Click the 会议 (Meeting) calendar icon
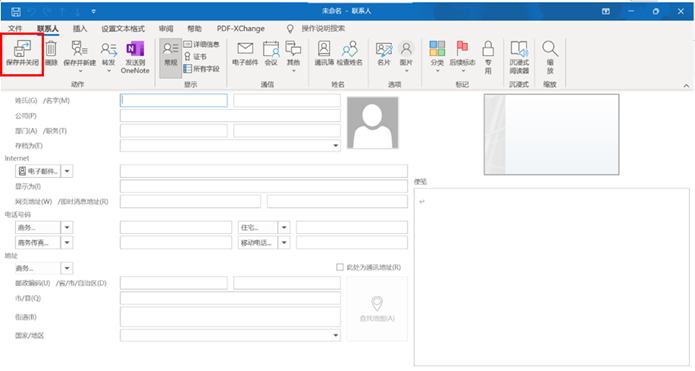Viewport: 695px width, 371px height. [271, 49]
